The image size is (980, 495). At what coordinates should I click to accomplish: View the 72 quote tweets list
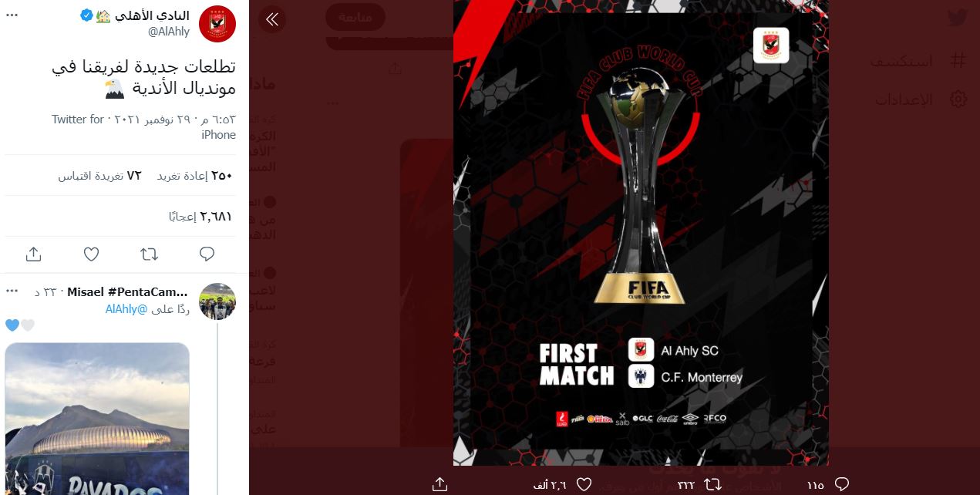click(x=100, y=175)
